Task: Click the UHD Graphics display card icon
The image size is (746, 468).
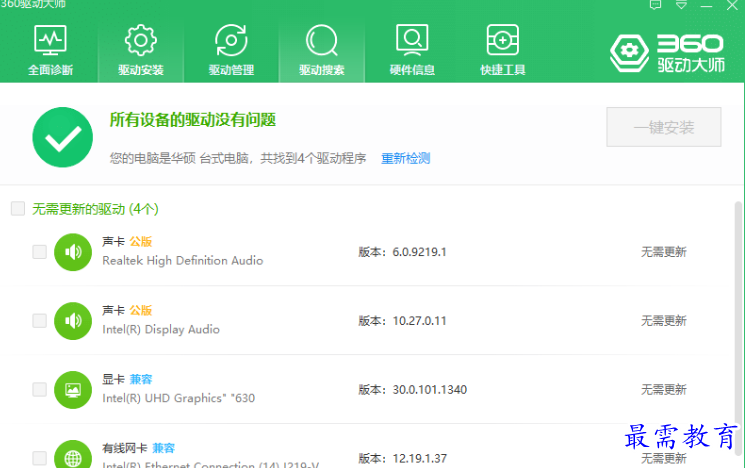Action: coord(73,390)
